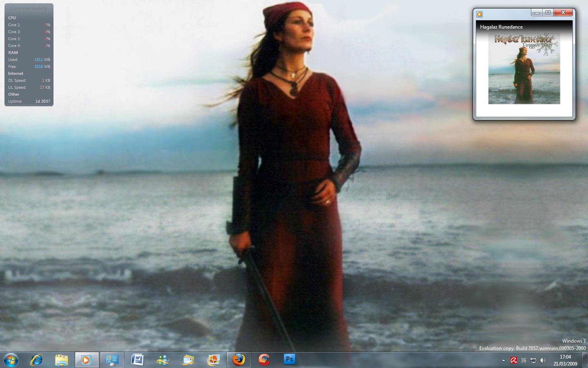This screenshot has width=588, height=368.
Task: Click the Hagalaz Runedance album art
Action: 524,69
